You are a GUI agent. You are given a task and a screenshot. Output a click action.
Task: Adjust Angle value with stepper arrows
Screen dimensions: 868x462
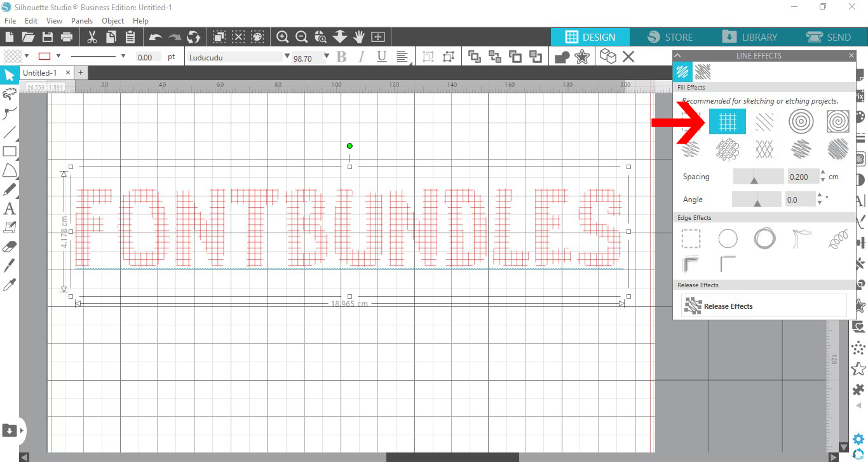[819, 200]
